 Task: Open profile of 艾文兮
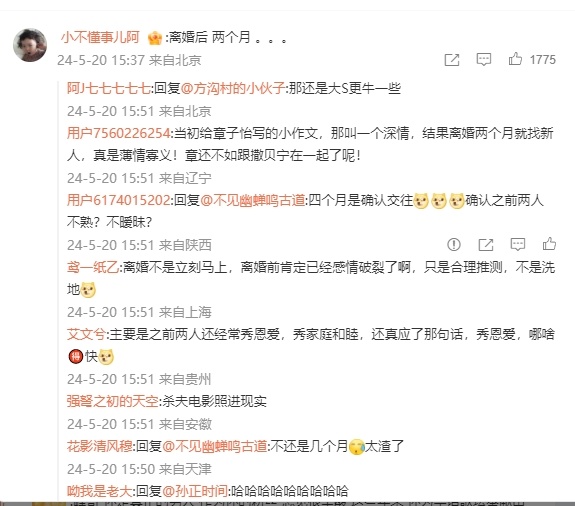(86, 334)
